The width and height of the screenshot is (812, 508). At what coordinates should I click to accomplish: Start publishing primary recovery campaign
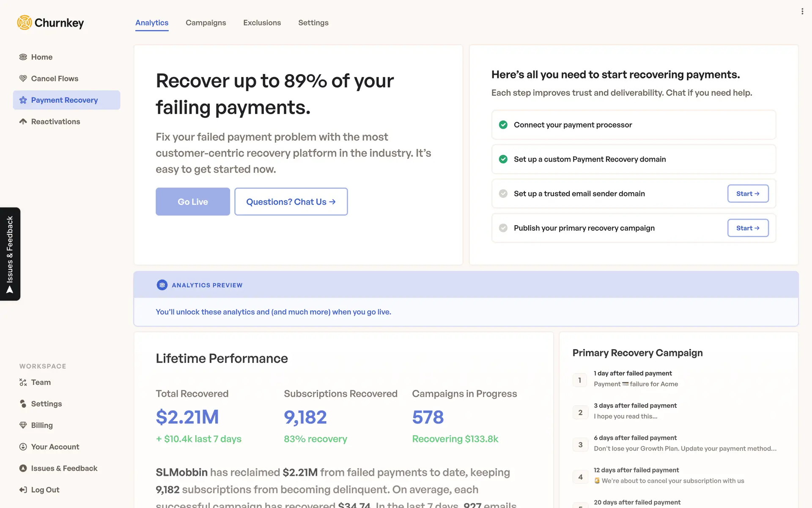tap(747, 228)
